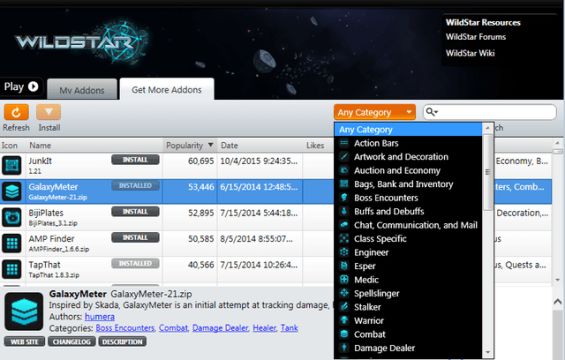Viewport: 565px width, 360px height.
Task: Click the large GalaxyMeter icon in details panel
Action: click(24, 312)
